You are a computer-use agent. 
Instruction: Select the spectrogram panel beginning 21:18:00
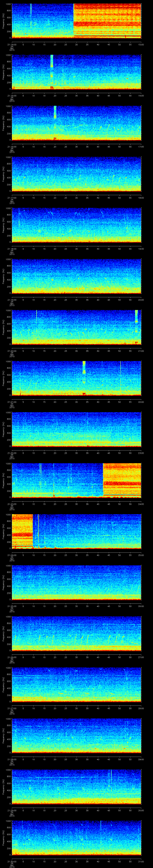click(76, 225)
